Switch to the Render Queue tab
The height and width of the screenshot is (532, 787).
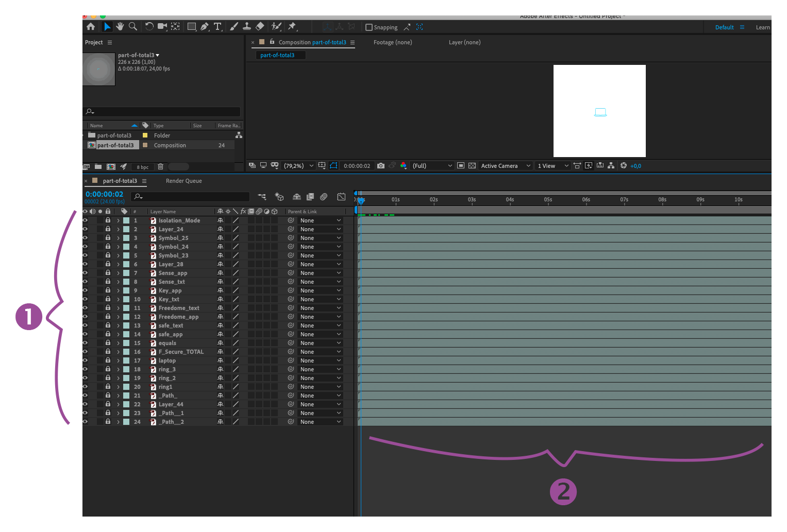[x=184, y=181]
